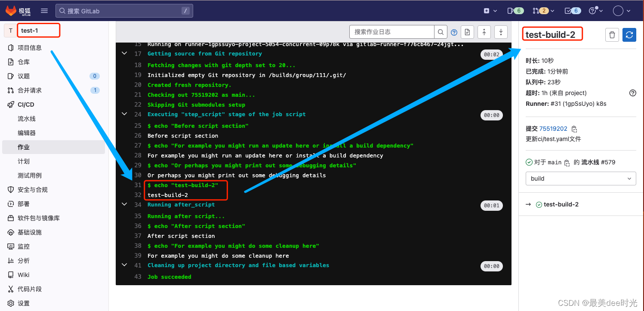Open 项目信息 in the sidebar
The width and height of the screenshot is (644, 311).
coord(30,48)
